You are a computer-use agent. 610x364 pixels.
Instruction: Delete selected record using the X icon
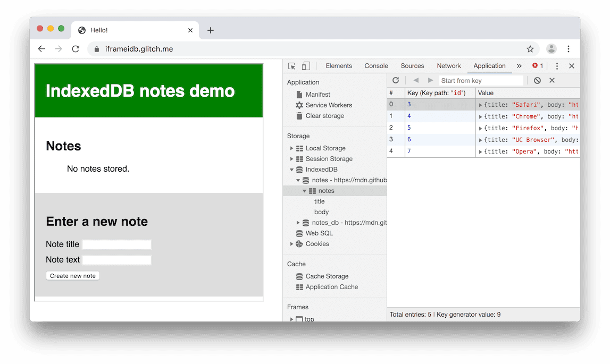coord(552,80)
